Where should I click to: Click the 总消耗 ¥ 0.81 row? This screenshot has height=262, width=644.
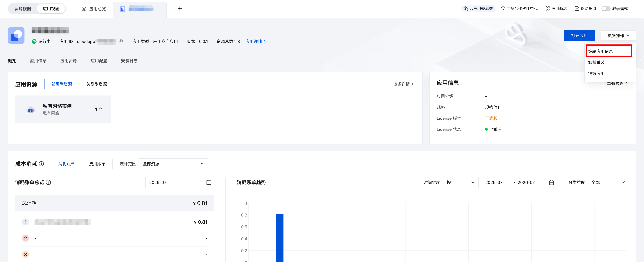(115, 203)
